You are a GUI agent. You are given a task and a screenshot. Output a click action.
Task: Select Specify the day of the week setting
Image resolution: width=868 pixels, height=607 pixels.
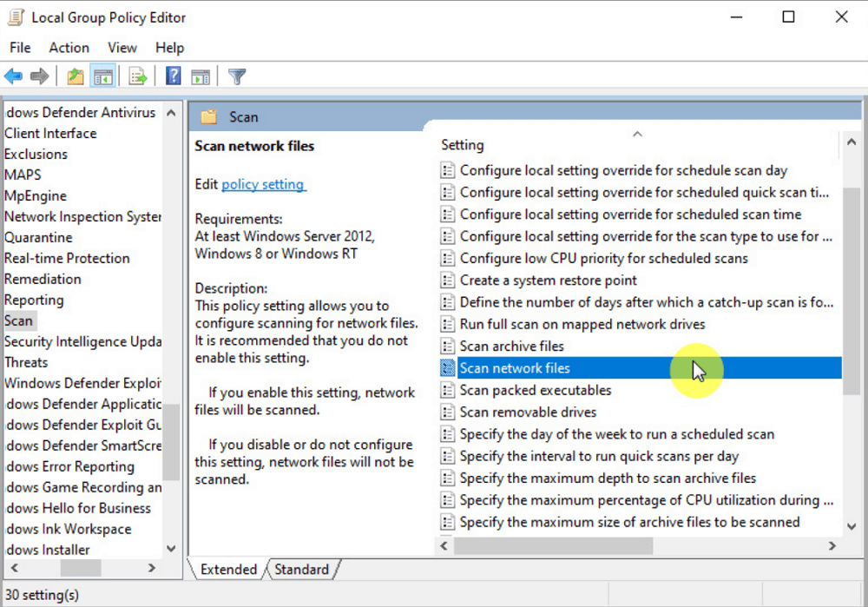[x=616, y=434]
